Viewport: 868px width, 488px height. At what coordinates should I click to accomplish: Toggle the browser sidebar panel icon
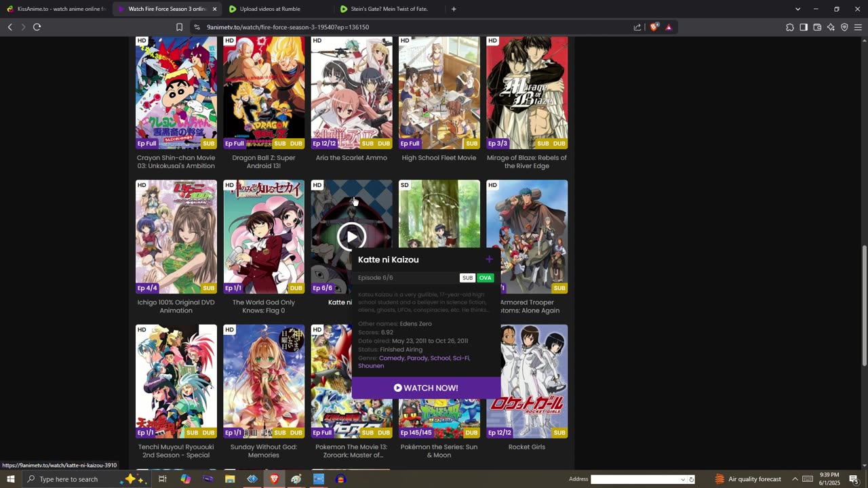804,27
